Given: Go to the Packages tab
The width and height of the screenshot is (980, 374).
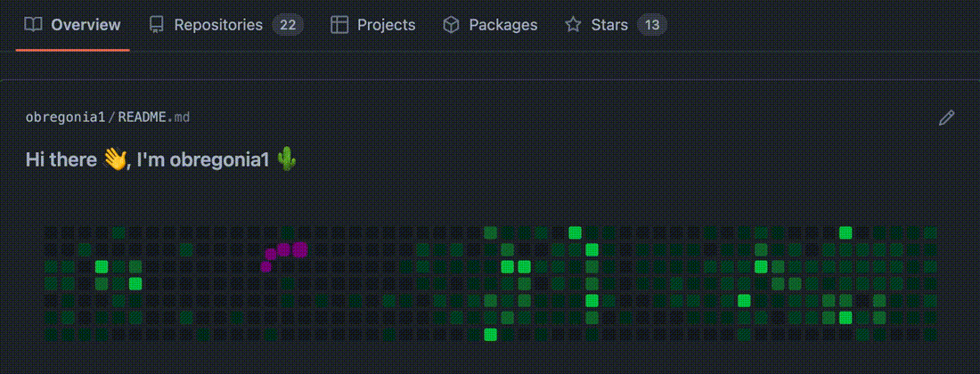Looking at the screenshot, I should (490, 25).
